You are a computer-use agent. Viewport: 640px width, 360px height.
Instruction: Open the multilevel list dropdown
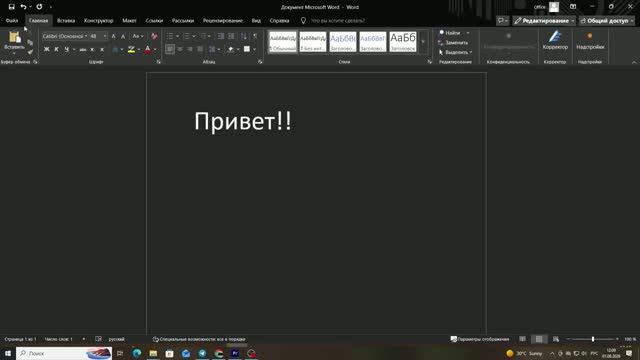209,36
